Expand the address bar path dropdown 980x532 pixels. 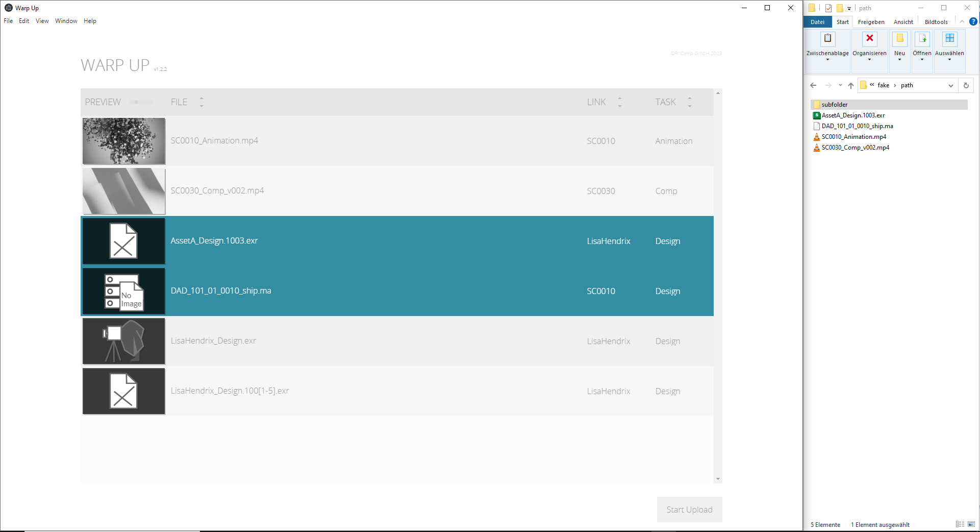click(950, 86)
